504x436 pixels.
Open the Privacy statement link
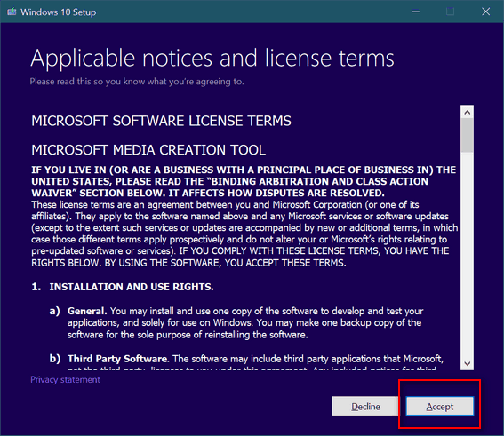click(65, 380)
